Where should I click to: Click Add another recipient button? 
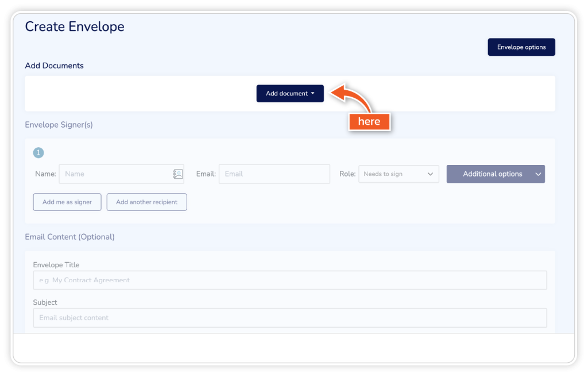coord(146,202)
